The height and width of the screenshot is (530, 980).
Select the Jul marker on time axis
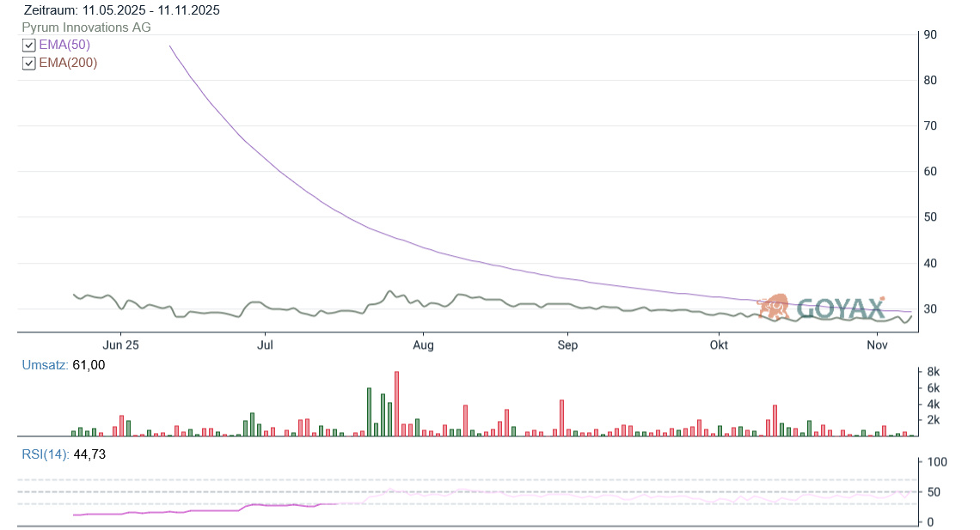[x=266, y=345]
